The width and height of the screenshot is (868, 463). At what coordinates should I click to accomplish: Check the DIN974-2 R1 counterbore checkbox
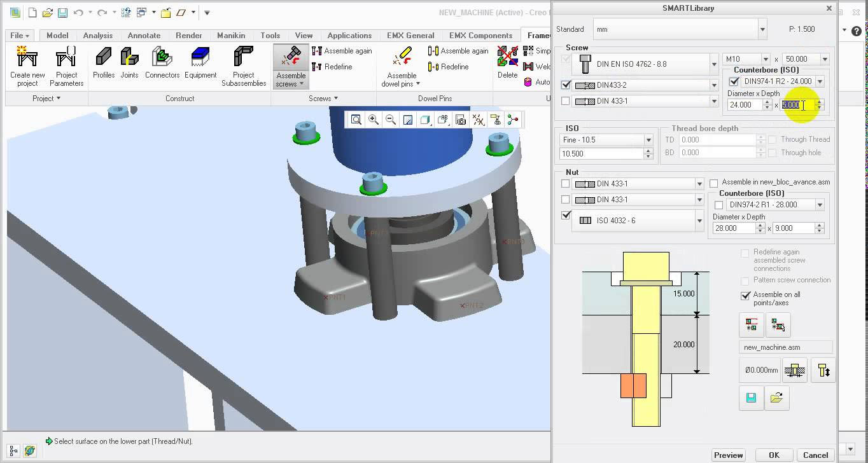coord(719,205)
